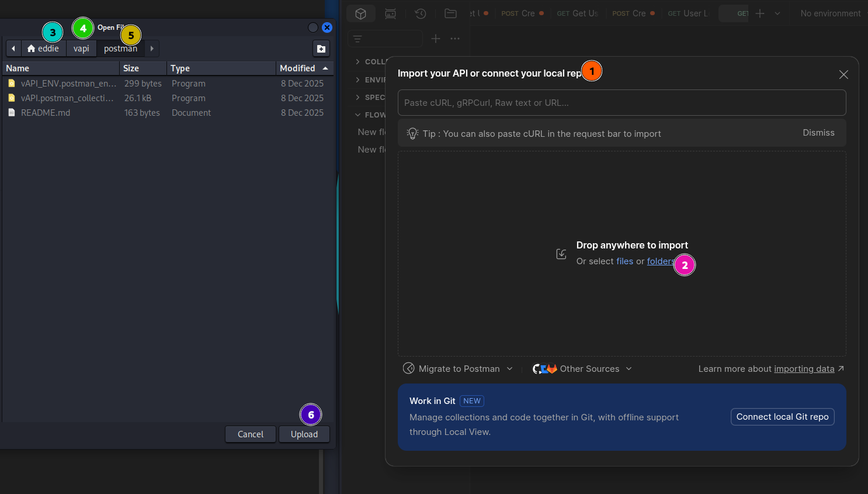Click the icon between the cube and History icons
868x494 pixels.
pos(391,13)
